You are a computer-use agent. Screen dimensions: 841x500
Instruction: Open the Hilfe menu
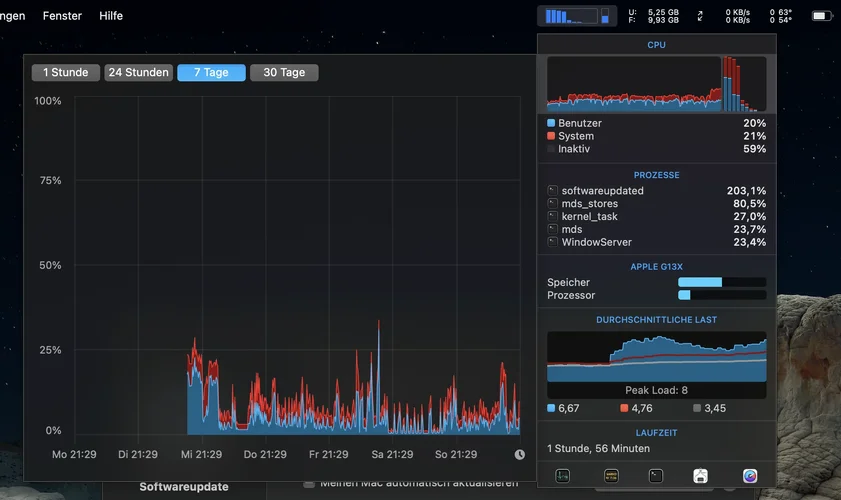tap(111, 16)
